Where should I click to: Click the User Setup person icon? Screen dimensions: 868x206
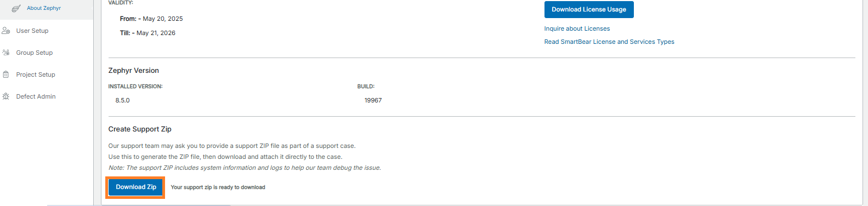tap(6, 31)
